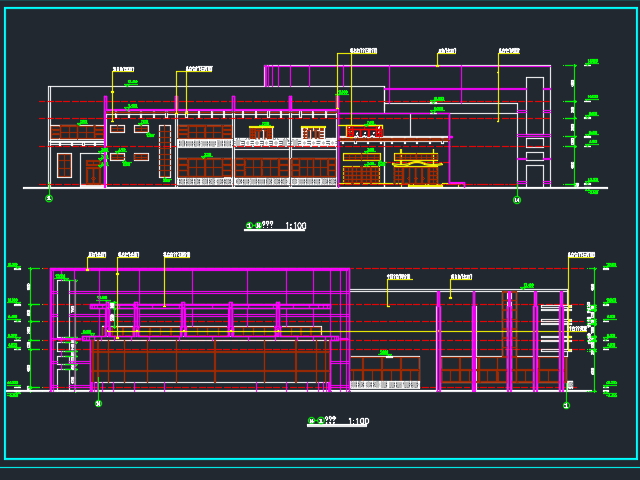Screen dimensions: 640x480
Task: Select the tall tower at right of upper elevation
Action: pos(535,130)
